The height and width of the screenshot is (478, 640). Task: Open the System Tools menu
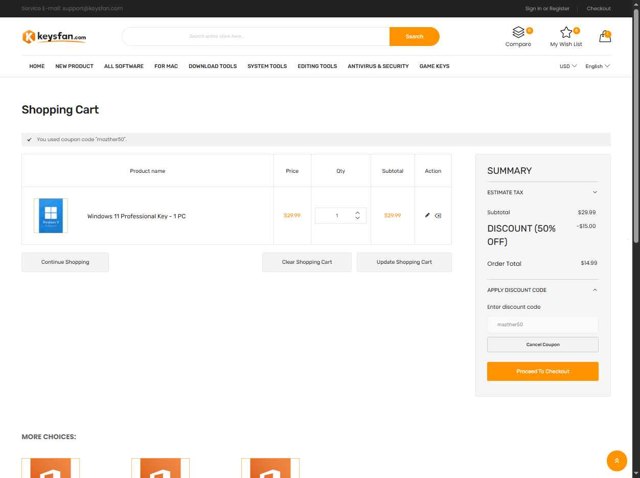click(x=267, y=66)
